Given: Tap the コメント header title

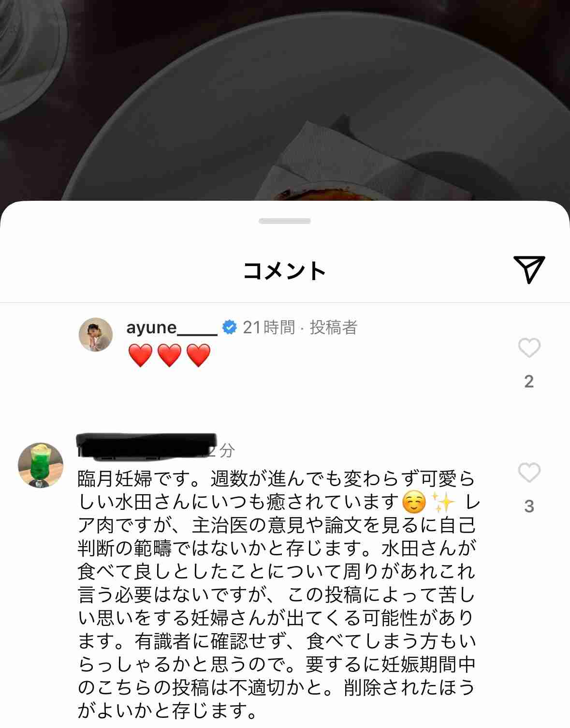Looking at the screenshot, I should point(285,270).
